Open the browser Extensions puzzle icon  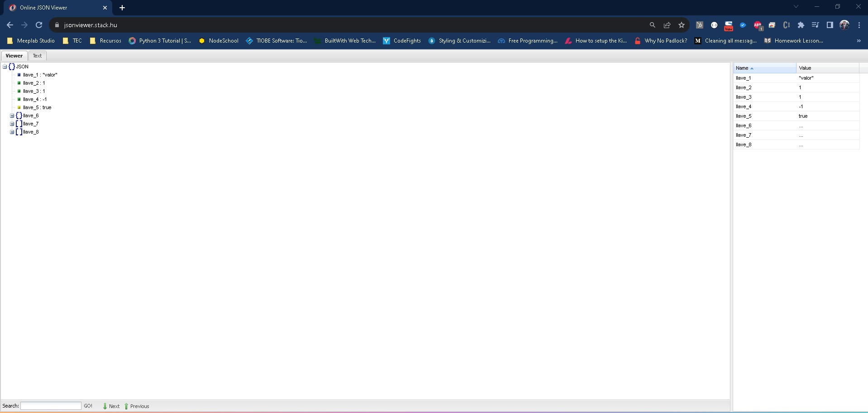(x=801, y=25)
